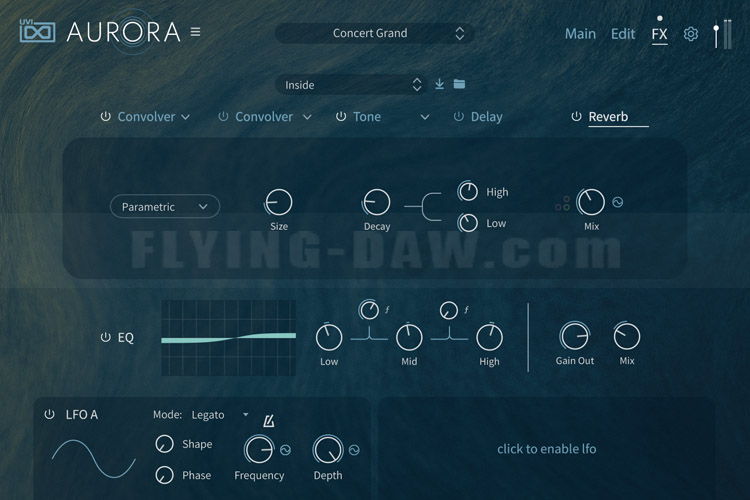750x500 pixels.
Task: Click the EQ curve graph display
Action: pos(228,338)
